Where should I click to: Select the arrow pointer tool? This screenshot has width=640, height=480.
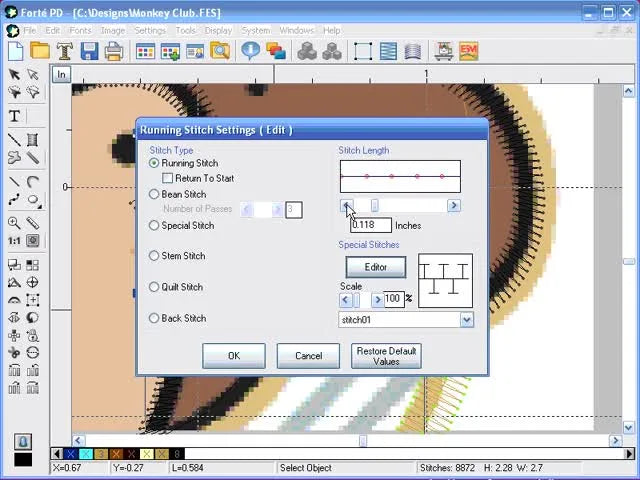[14, 75]
